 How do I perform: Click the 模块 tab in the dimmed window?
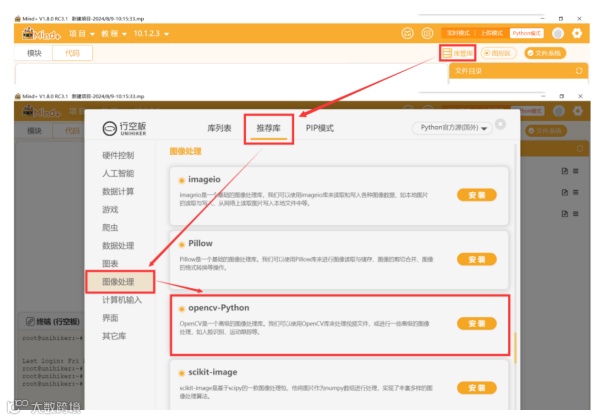tap(34, 131)
